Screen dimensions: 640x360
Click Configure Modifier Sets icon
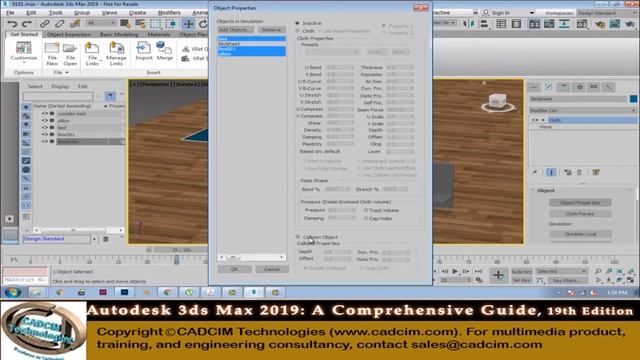pos(596,172)
